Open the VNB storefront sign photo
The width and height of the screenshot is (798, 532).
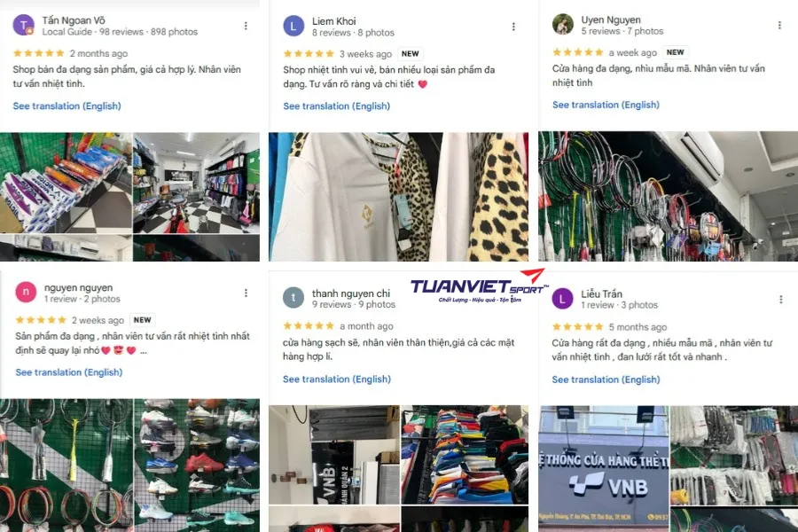click(604, 468)
